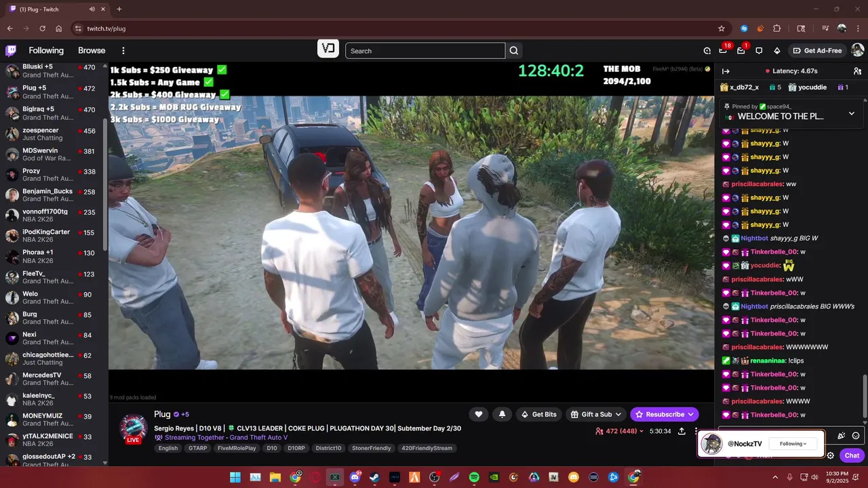The height and width of the screenshot is (488, 868).
Task: Share the stream via the share icon
Action: click(x=682, y=431)
